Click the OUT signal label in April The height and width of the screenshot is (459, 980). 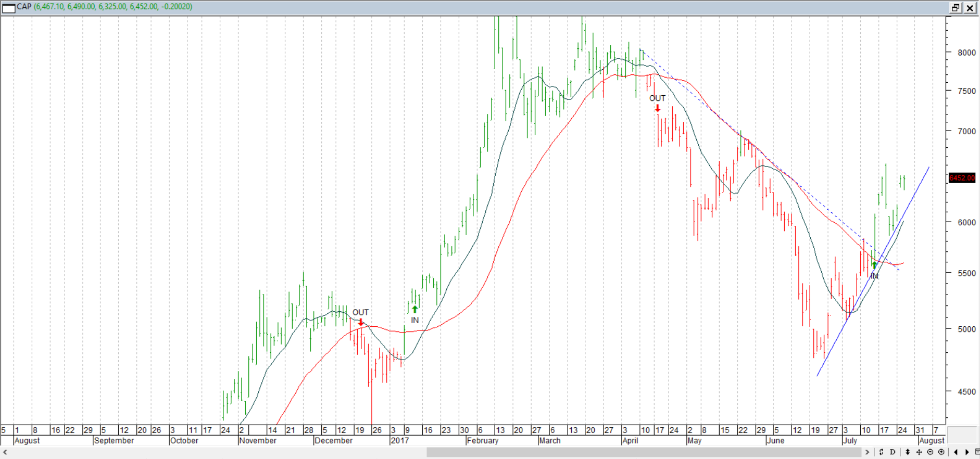pos(657,98)
